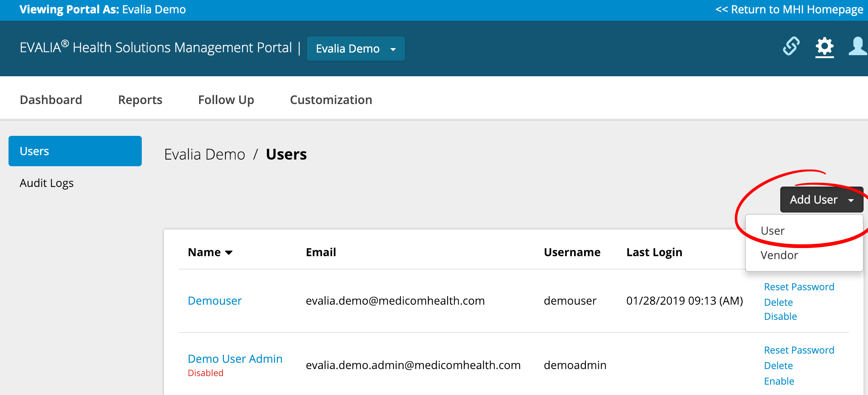Image resolution: width=868 pixels, height=395 pixels.
Task: Click the EVALIA Health Solutions Management Portal title
Action: coord(156,47)
